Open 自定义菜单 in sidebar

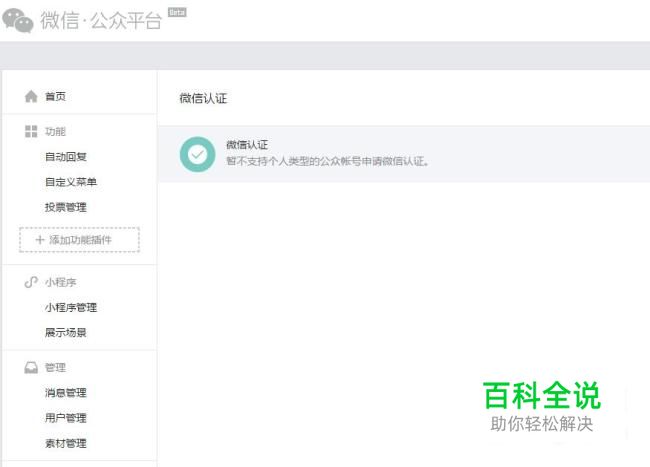[71, 182]
